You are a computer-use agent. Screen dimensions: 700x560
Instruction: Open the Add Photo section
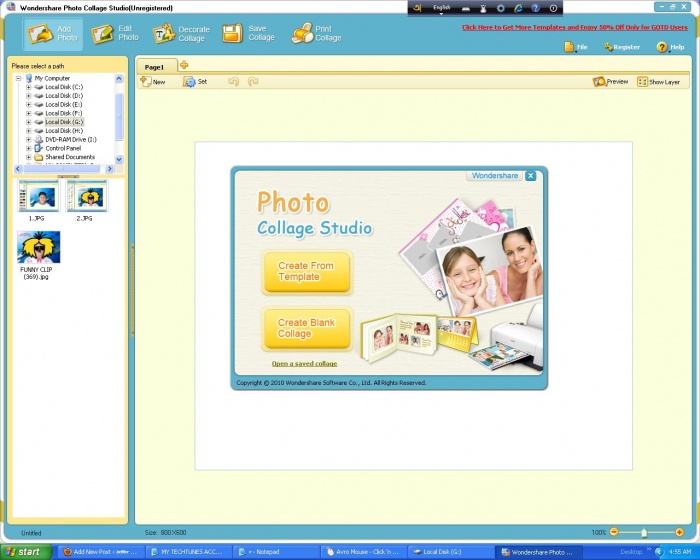[x=53, y=34]
